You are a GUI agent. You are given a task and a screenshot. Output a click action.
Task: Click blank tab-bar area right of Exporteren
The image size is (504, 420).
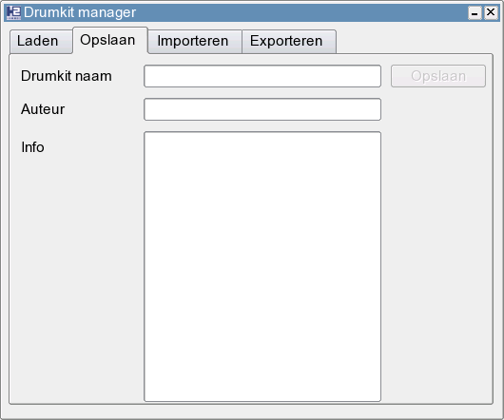pos(415,42)
